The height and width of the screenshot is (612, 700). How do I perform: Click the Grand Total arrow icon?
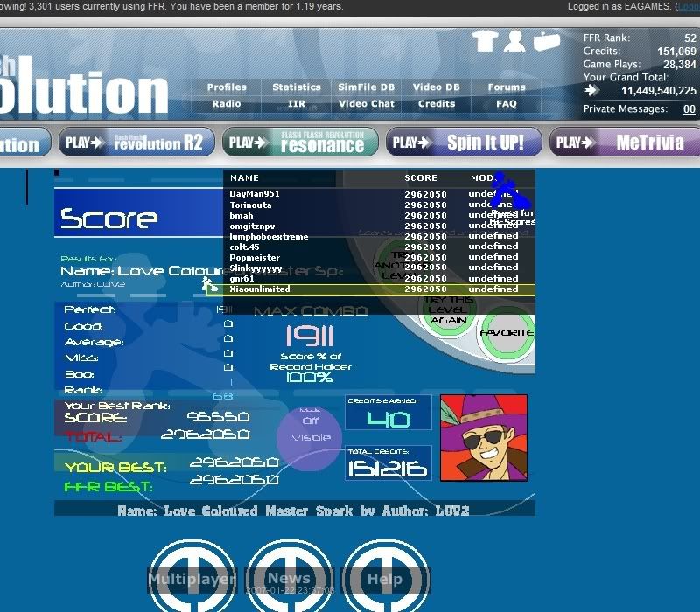tap(592, 90)
